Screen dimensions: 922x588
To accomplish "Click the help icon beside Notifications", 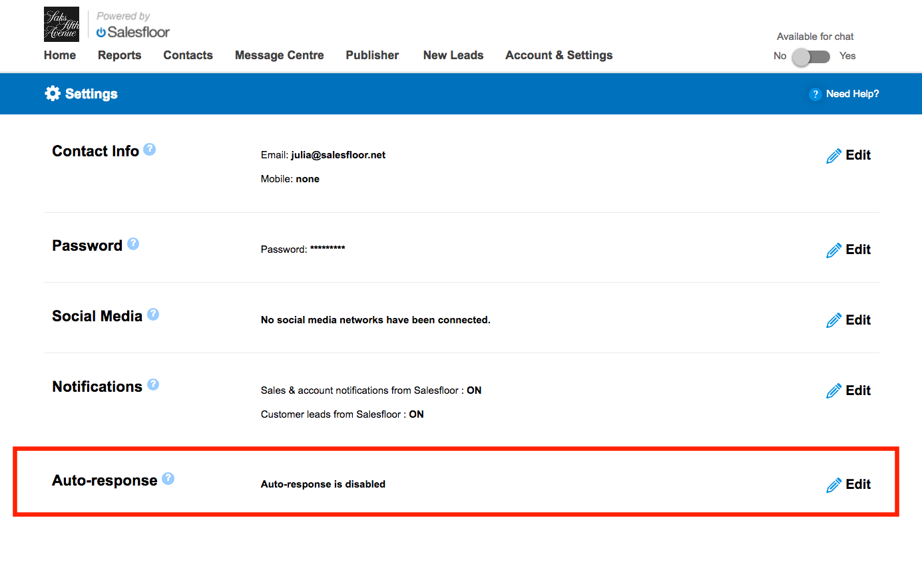I will (153, 385).
